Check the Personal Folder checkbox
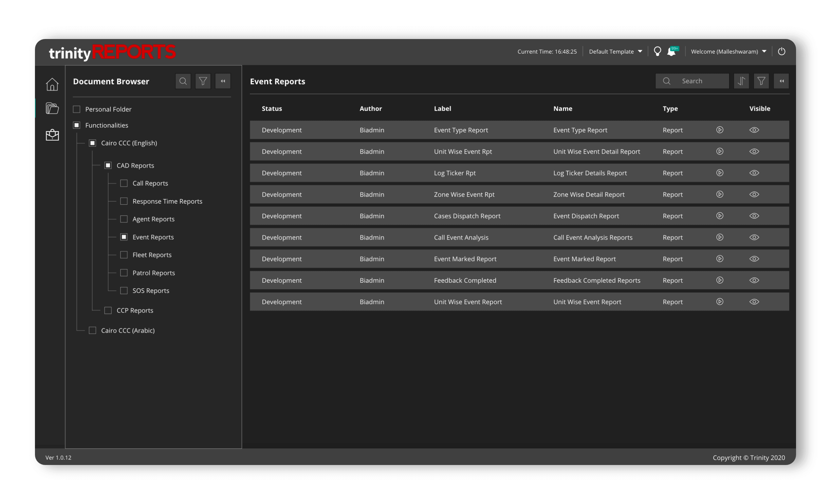 (x=77, y=109)
